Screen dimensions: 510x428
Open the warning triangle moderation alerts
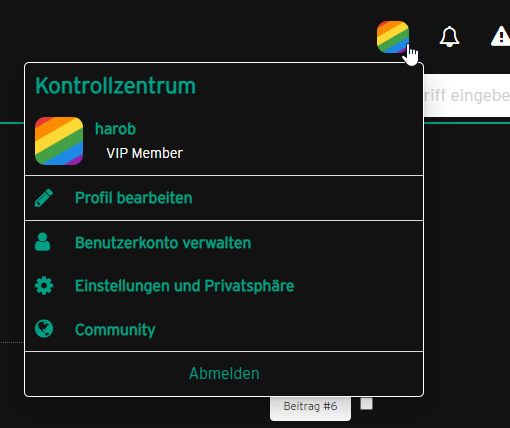pyautogui.click(x=501, y=36)
